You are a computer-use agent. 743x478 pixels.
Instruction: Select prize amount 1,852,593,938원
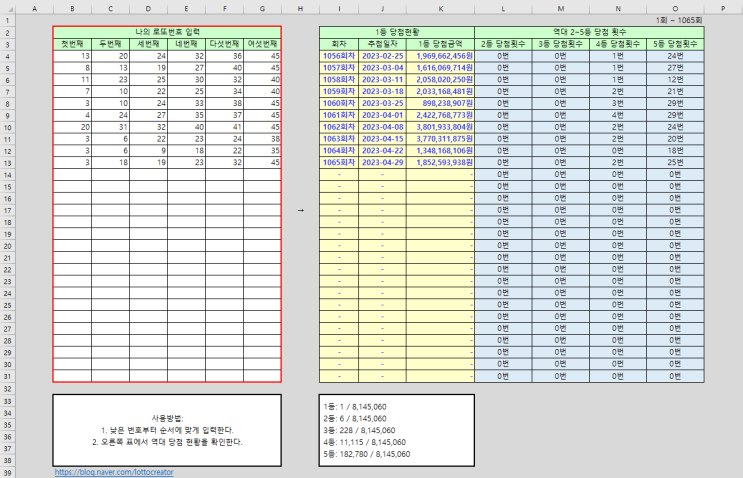[x=441, y=162]
